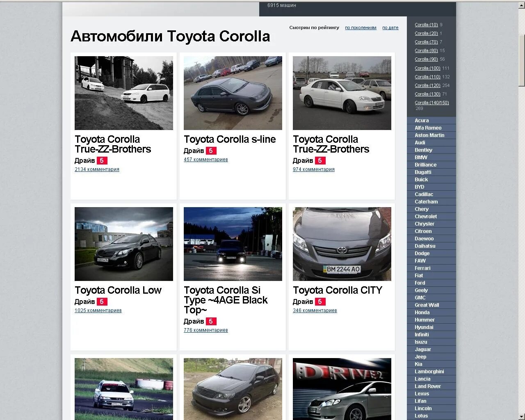Viewport: 525px width, 420px height.
Task: Go to Lamborghini brand
Action: (x=429, y=372)
